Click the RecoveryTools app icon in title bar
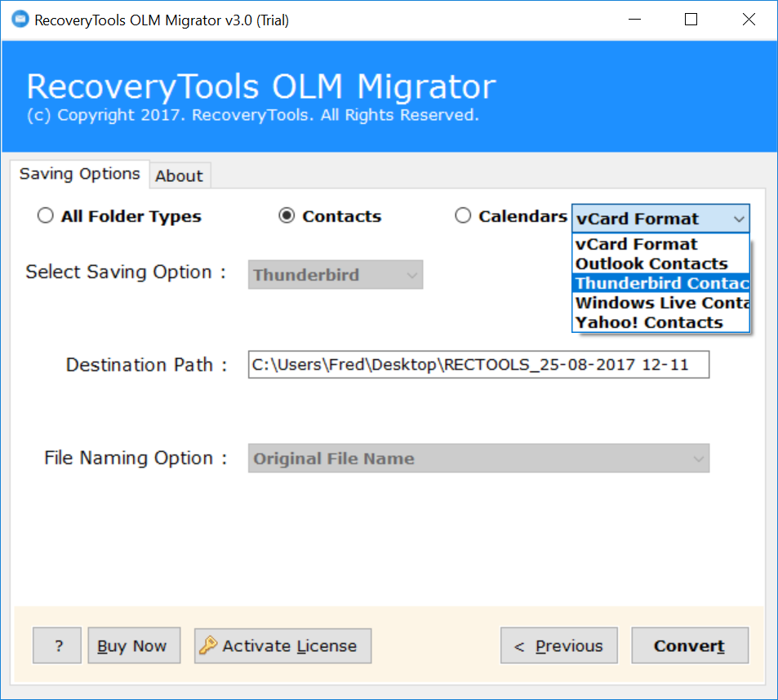 click(20, 20)
